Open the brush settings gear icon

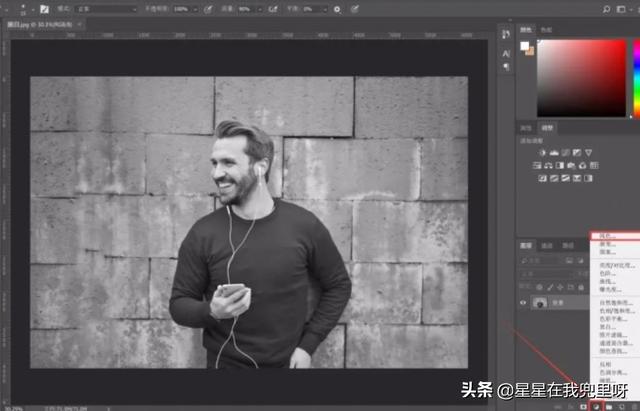337,9
